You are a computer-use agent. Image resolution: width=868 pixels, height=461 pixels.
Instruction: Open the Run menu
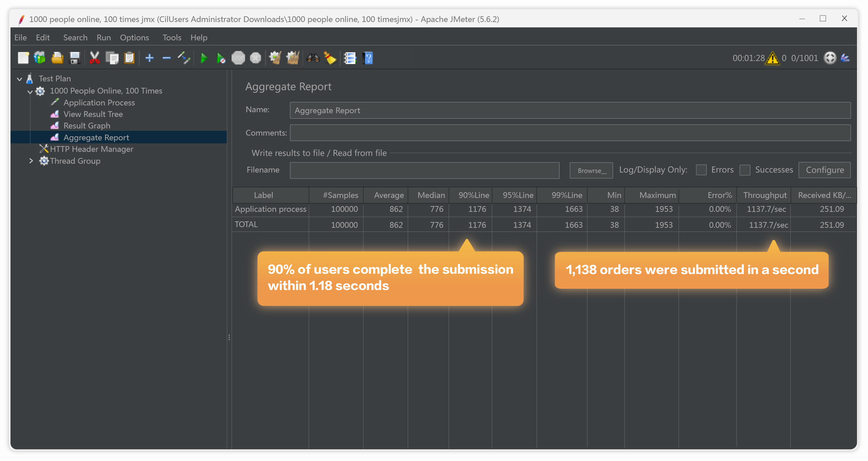pos(103,38)
